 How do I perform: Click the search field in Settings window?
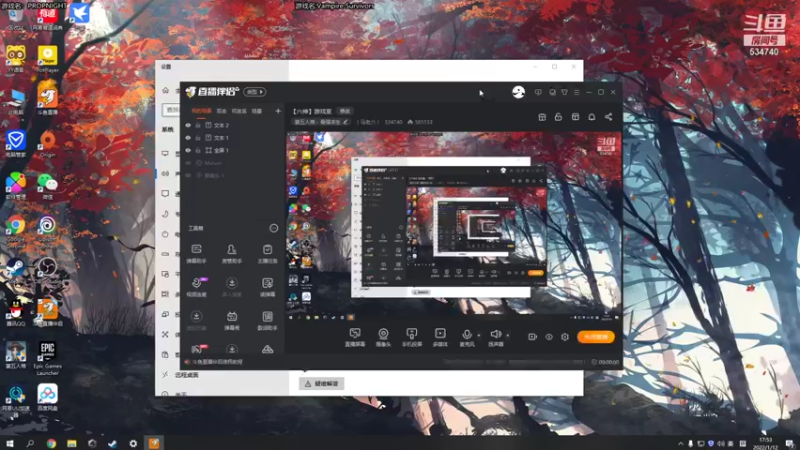(171, 109)
